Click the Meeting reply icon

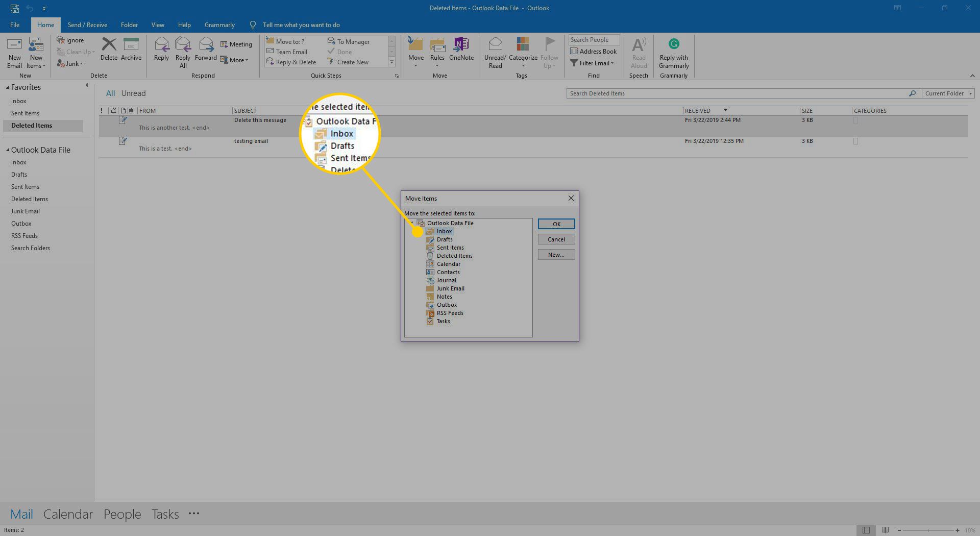point(224,44)
